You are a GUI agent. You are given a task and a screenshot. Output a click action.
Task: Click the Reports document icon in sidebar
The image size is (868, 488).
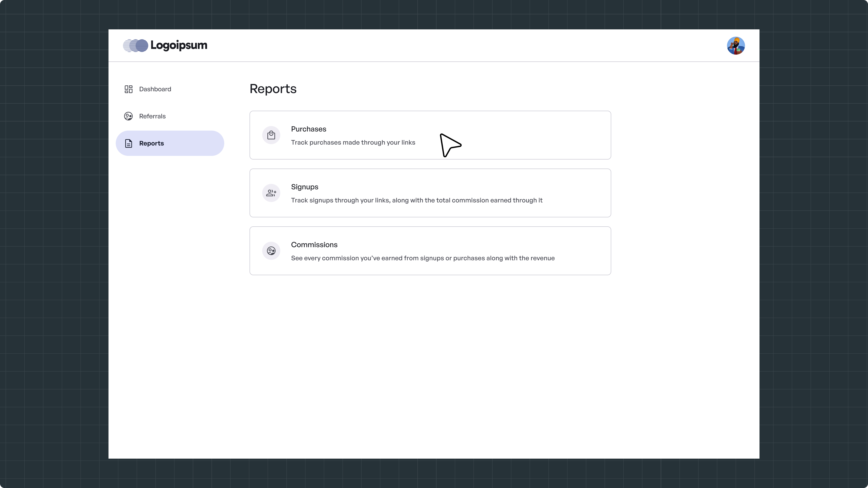128,143
